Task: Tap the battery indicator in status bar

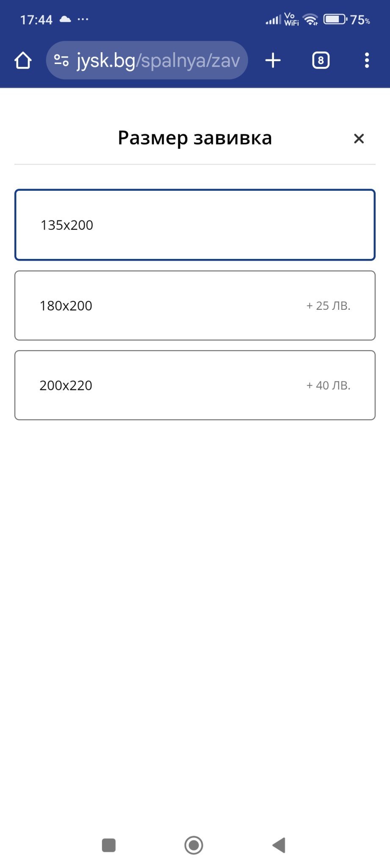Action: point(335,19)
